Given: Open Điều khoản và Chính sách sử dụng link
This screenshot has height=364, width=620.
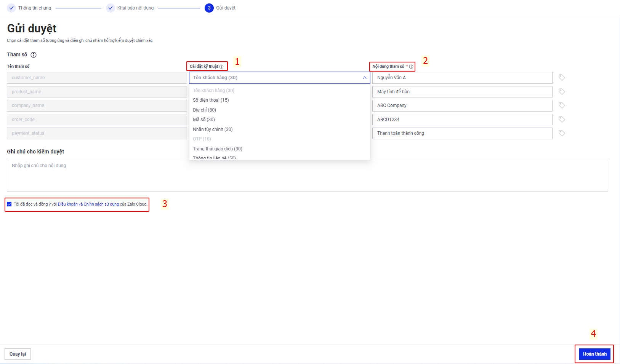Looking at the screenshot, I should click(x=88, y=204).
